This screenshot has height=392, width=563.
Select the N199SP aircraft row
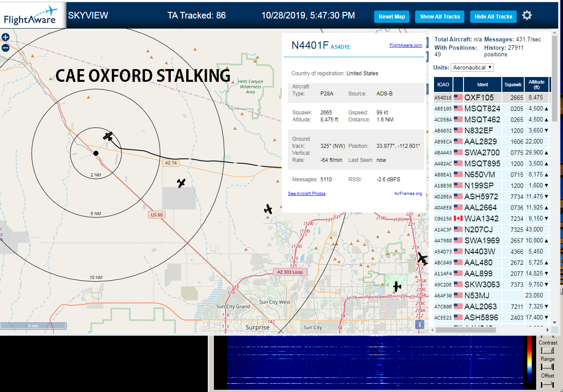[492, 186]
